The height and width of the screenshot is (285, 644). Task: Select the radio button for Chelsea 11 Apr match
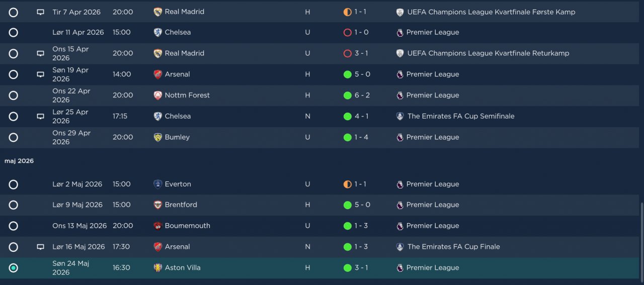pos(14,33)
